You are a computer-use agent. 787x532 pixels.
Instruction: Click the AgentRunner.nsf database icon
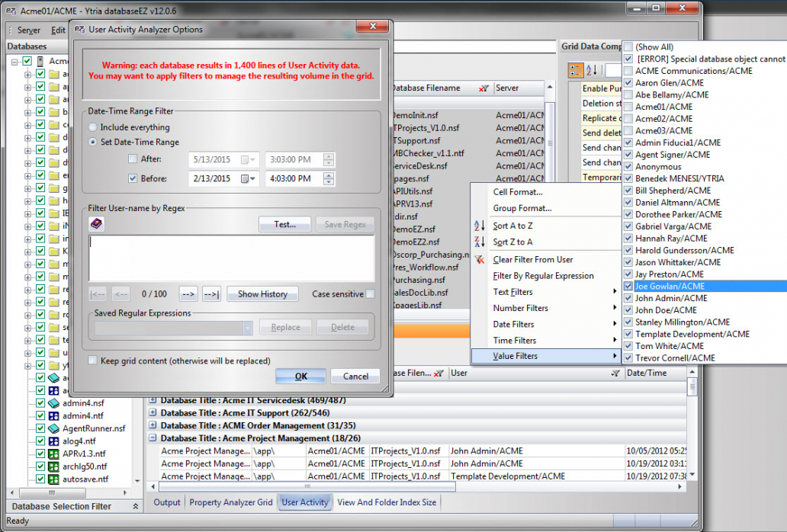pos(53,428)
